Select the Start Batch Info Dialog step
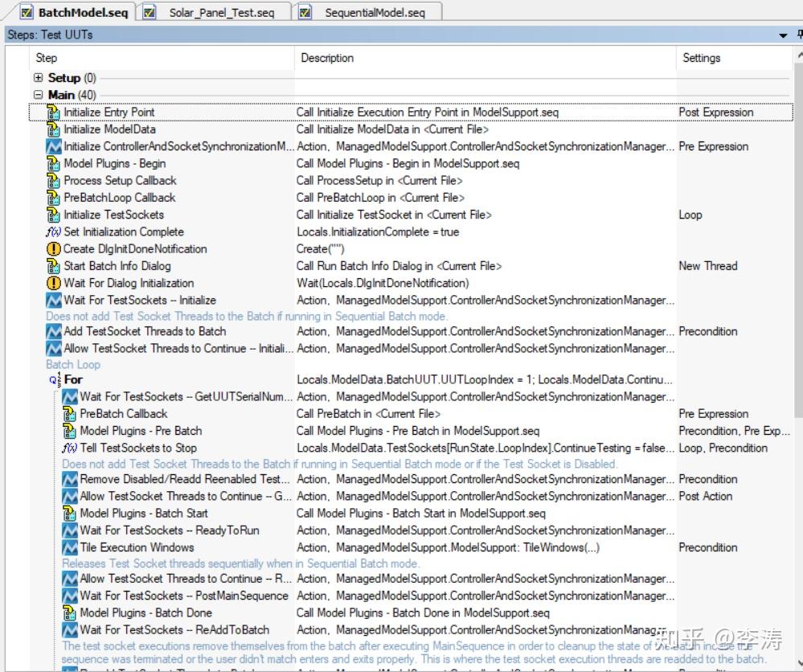This screenshot has height=672, width=803. [117, 266]
